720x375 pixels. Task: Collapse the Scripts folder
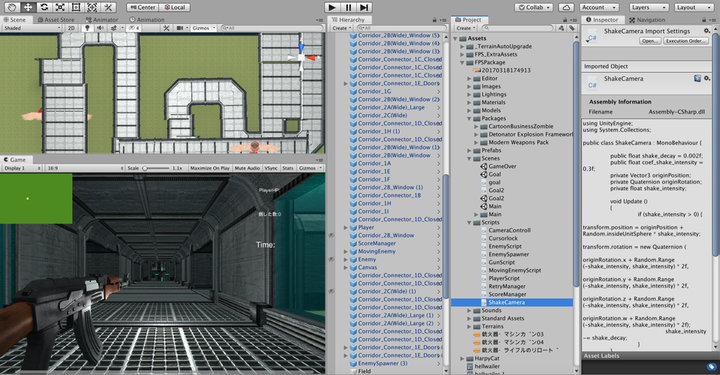point(469,222)
